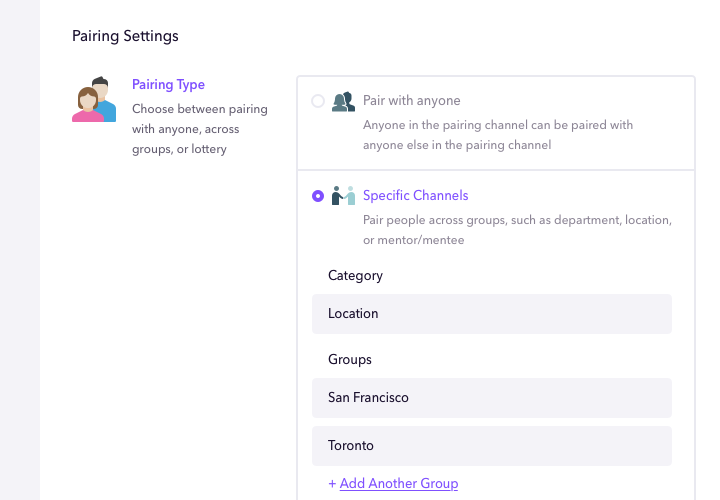This screenshot has height=500, width=720.
Task: Click the description under Pair with anyone
Action: pyautogui.click(x=498, y=135)
